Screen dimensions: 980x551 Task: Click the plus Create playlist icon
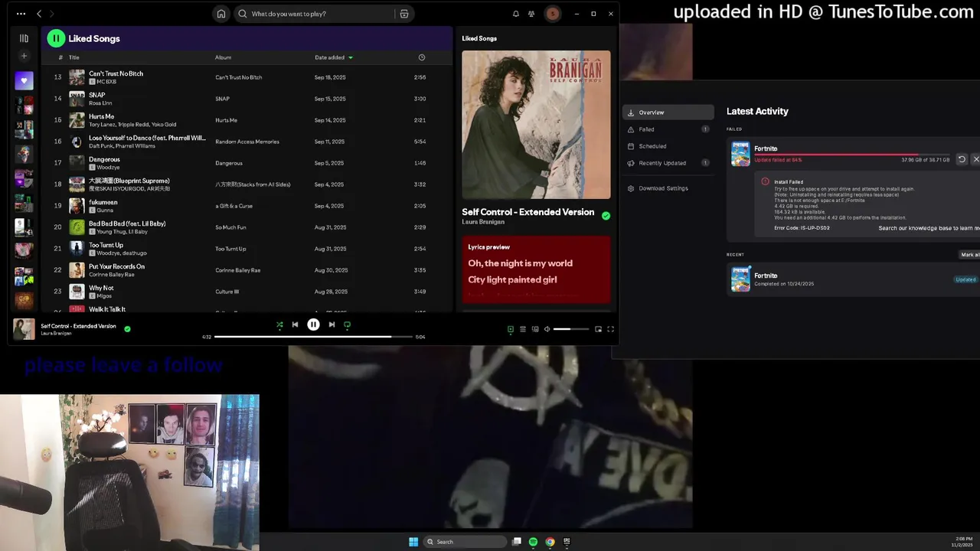coord(24,56)
